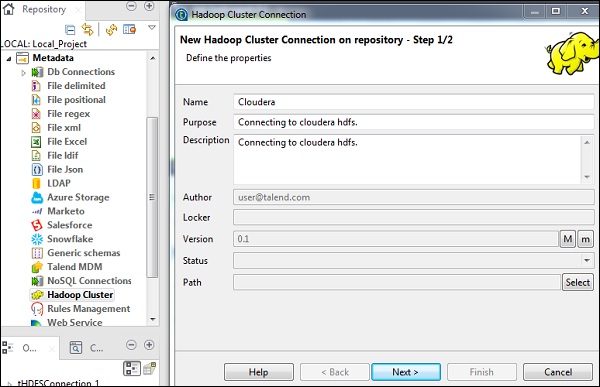The height and width of the screenshot is (387, 600).
Task: Click the link with editor arrows icon
Action: (87, 29)
